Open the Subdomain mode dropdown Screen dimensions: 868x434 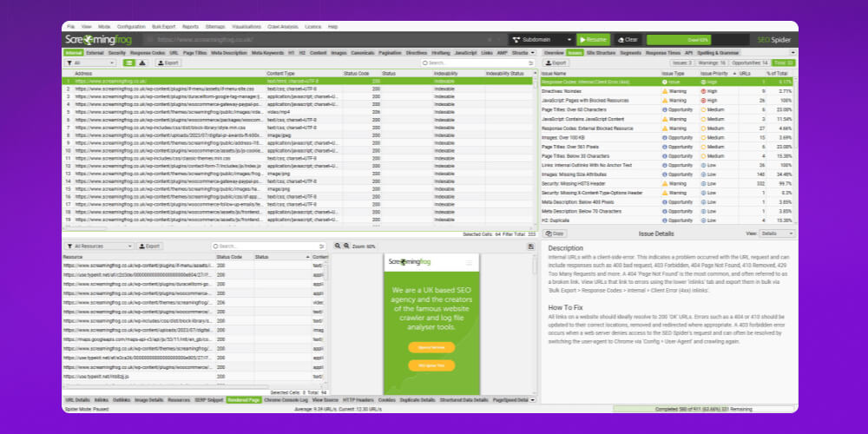(x=542, y=40)
